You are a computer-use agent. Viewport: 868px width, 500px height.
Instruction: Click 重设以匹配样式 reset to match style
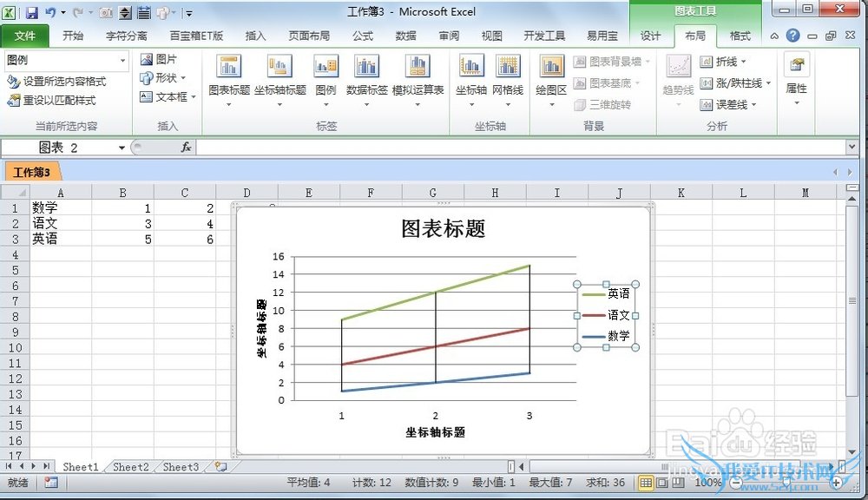coord(51,100)
